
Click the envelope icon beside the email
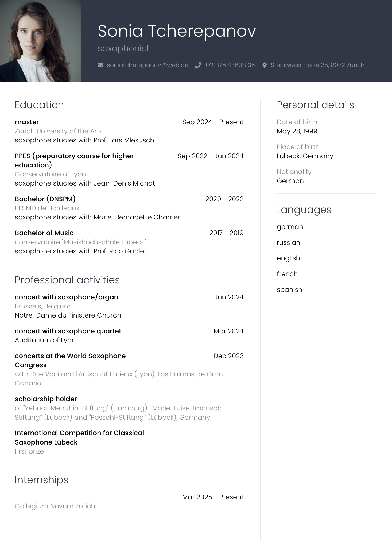click(101, 65)
